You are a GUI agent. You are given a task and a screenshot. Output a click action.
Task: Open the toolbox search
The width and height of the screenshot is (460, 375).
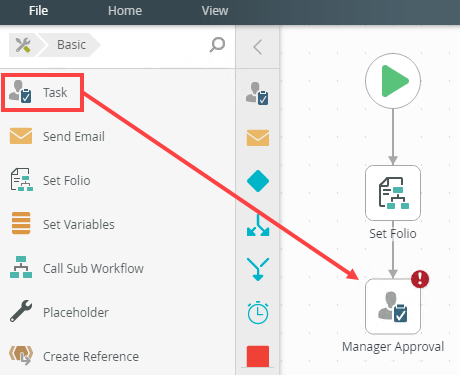[217, 45]
